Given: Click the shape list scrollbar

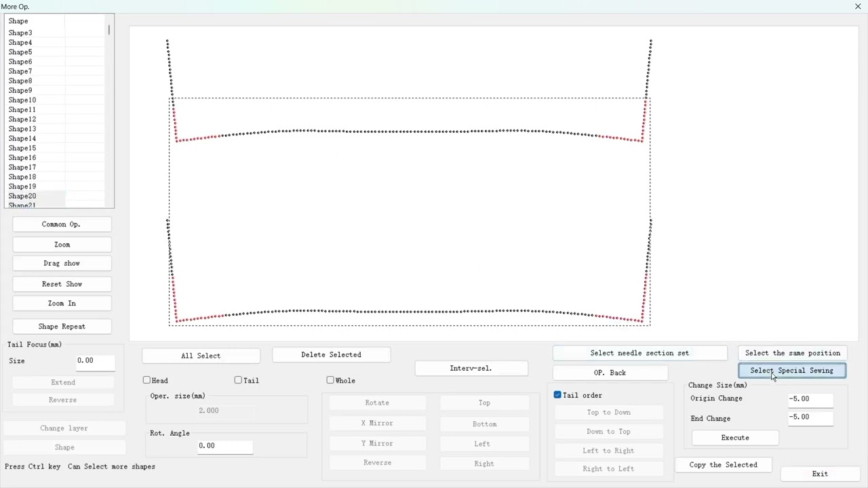Looking at the screenshot, I should [108, 30].
